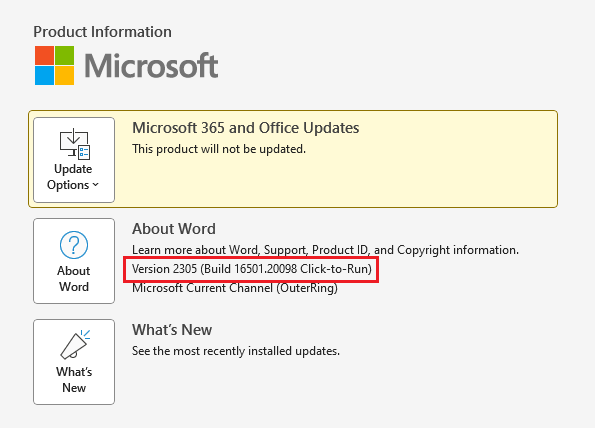Click the About Word section heading
Image resolution: width=595 pixels, height=428 pixels.
click(174, 229)
